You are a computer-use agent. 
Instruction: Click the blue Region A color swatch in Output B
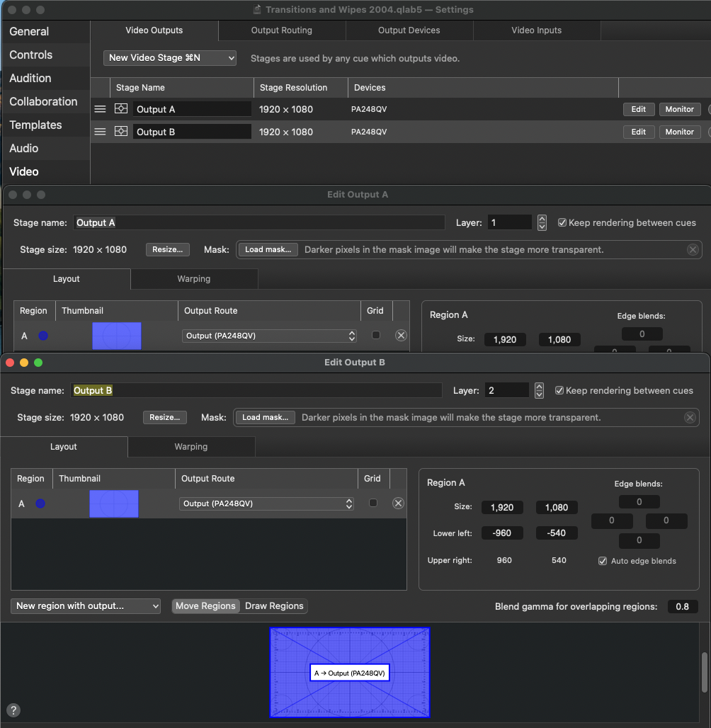tap(40, 504)
